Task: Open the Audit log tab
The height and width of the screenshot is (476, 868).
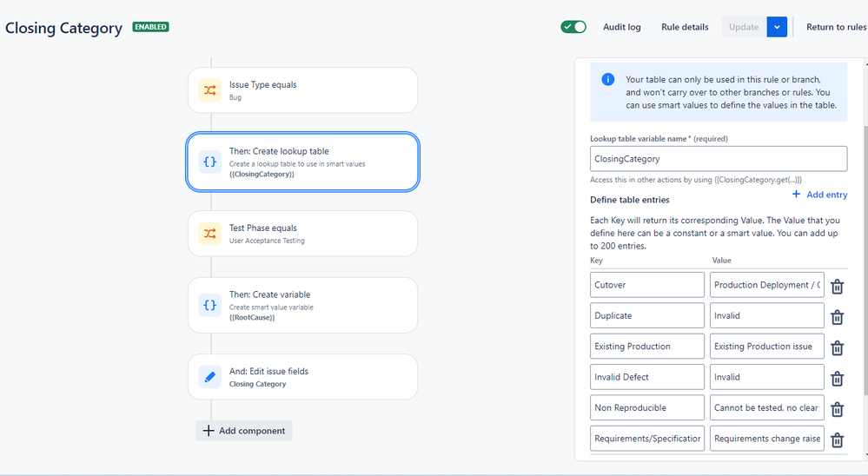Action: (621, 27)
